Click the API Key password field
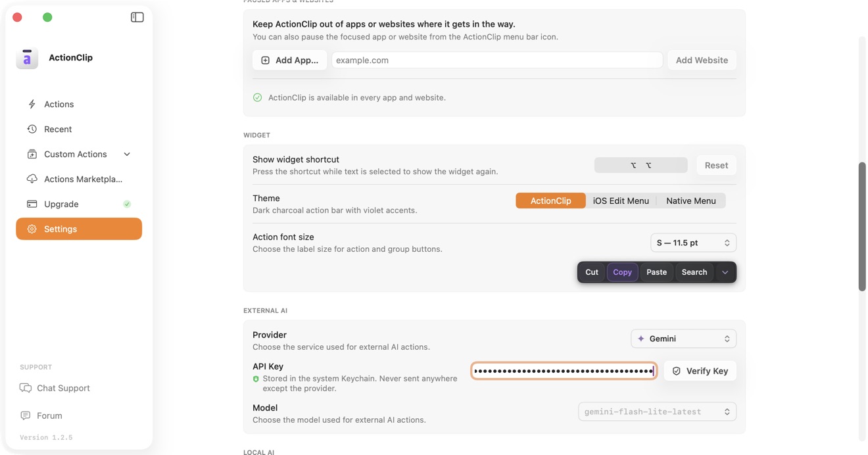This screenshot has height=455, width=868. pyautogui.click(x=564, y=371)
